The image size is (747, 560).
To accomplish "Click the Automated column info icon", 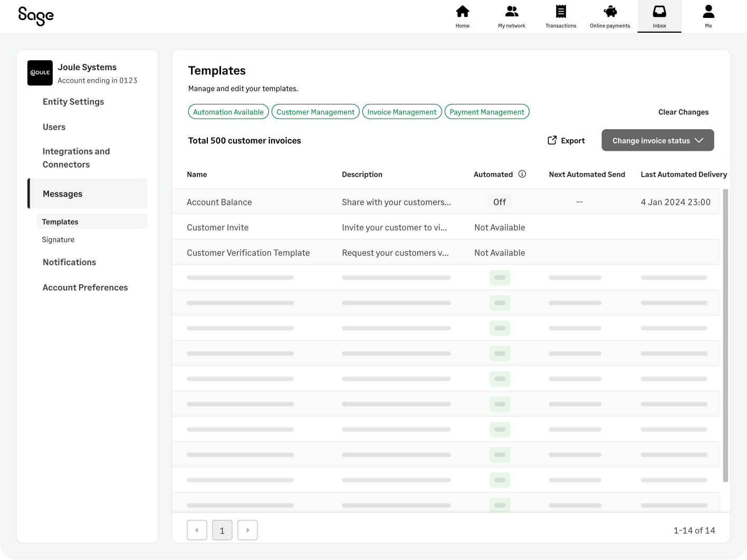I will [x=523, y=174].
